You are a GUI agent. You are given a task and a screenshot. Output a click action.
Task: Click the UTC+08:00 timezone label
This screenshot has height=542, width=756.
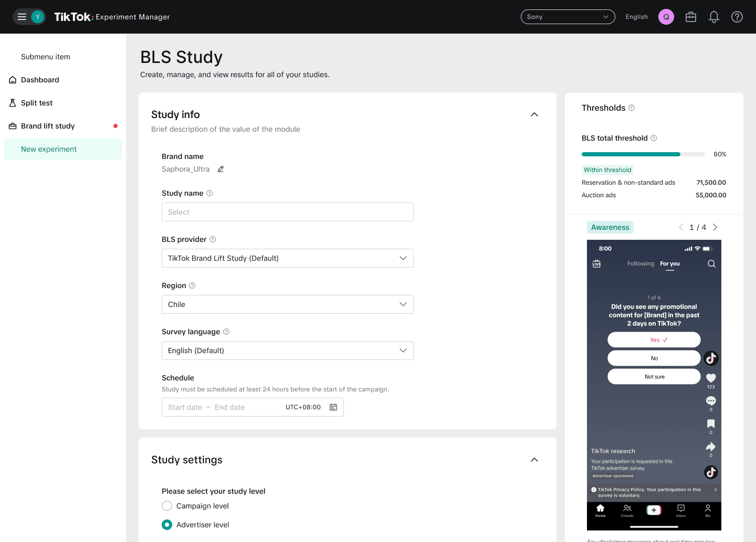click(x=303, y=407)
